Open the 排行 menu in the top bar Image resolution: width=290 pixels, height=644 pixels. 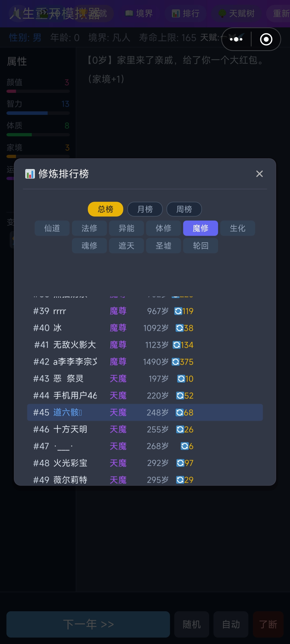[186, 13]
